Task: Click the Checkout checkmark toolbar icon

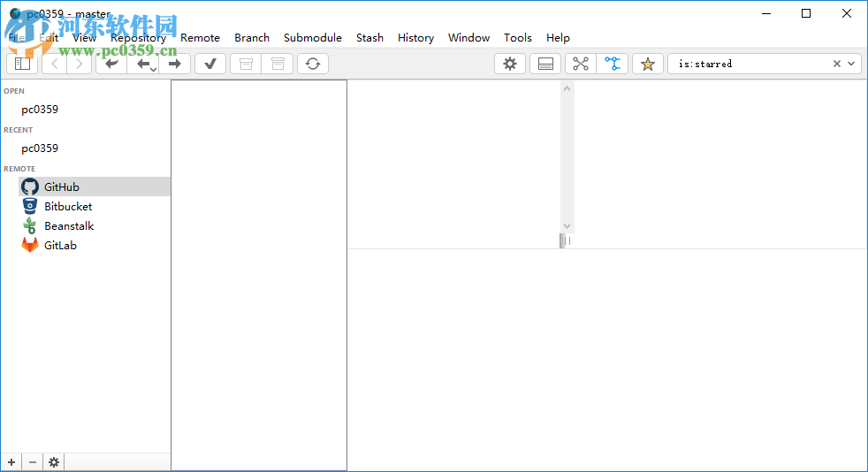Action: (210, 64)
